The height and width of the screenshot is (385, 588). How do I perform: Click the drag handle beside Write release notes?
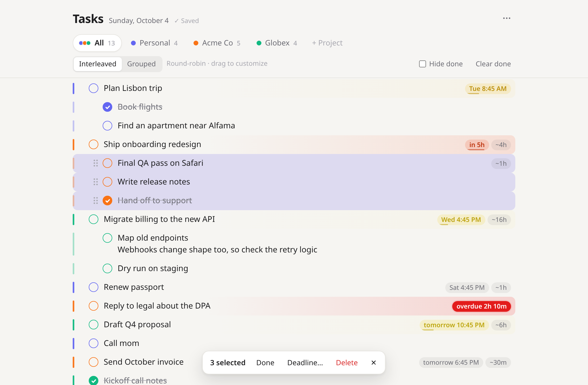95,182
